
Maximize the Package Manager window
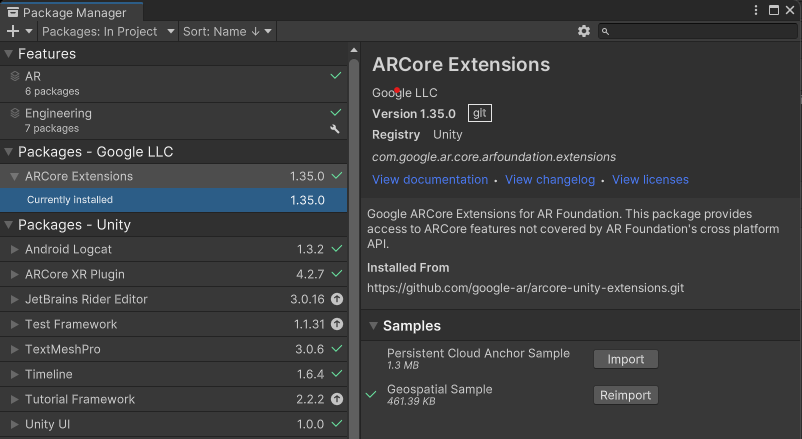pyautogui.click(x=774, y=10)
